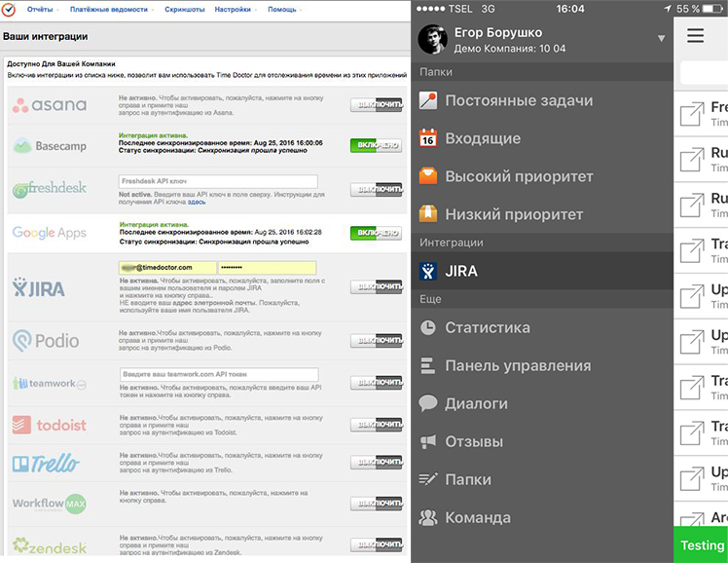The width and height of the screenshot is (728, 563).
Task: Click the JIRA username field
Action: tap(167, 268)
